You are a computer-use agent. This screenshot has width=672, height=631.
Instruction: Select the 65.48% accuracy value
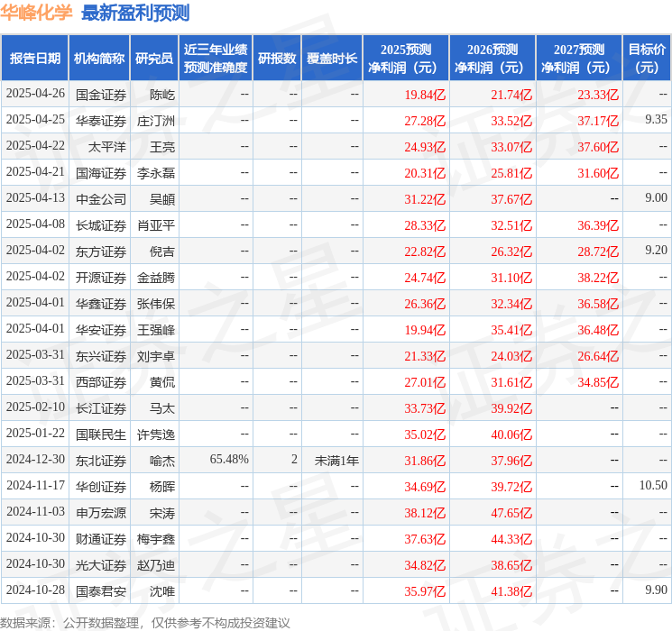click(x=229, y=459)
